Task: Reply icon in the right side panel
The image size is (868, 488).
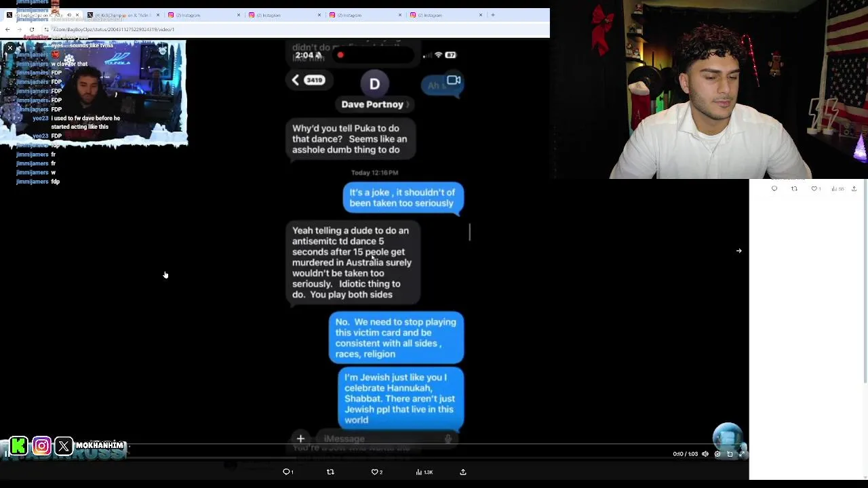Action: [x=774, y=189]
